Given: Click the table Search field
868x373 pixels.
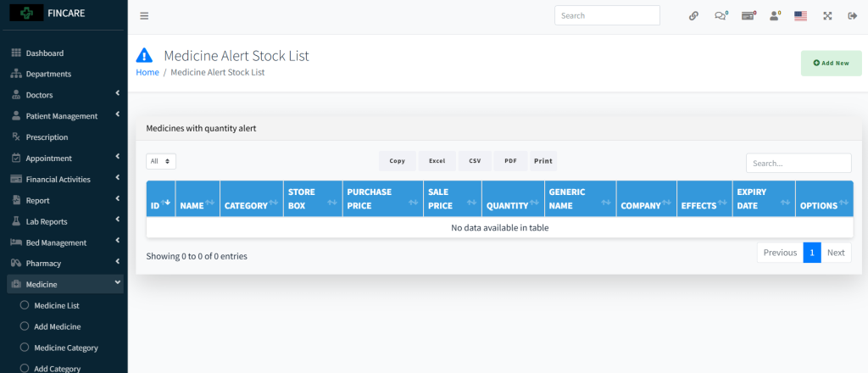Looking at the screenshot, I should pos(798,163).
